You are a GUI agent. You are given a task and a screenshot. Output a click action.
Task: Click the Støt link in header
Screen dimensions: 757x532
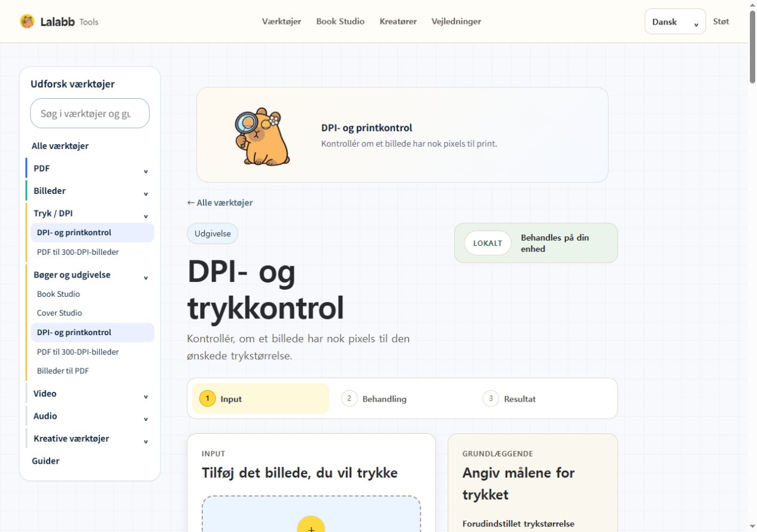[x=721, y=22]
